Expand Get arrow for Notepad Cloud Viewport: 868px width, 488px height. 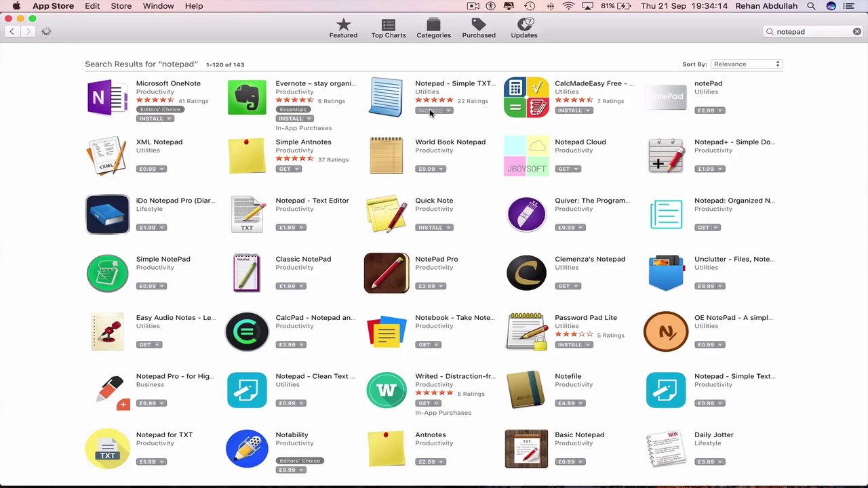tap(576, 169)
